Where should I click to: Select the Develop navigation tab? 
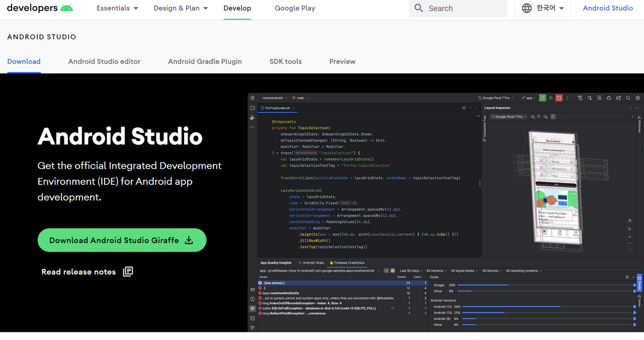click(237, 8)
